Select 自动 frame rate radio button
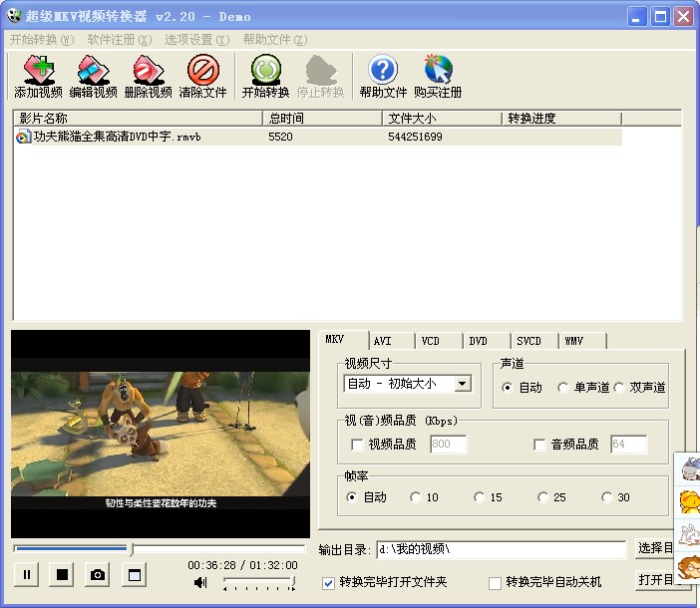Screen dimensions: 700x608 click(x=351, y=497)
